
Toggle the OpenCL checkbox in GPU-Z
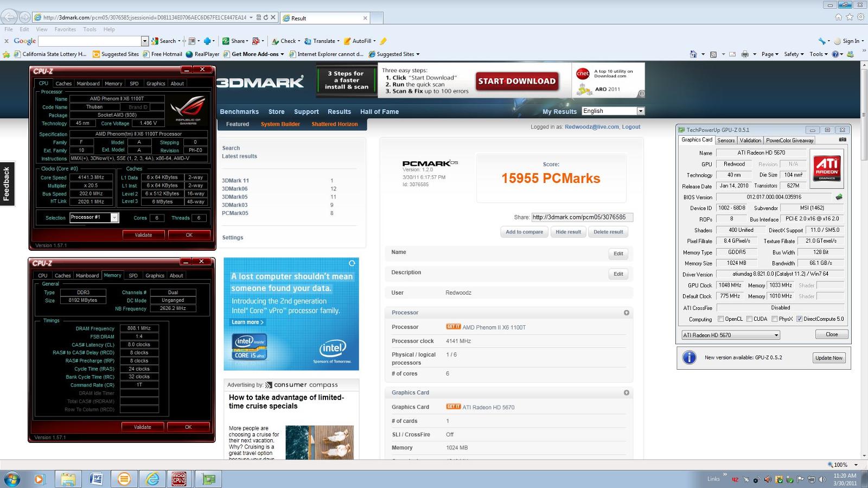720,319
